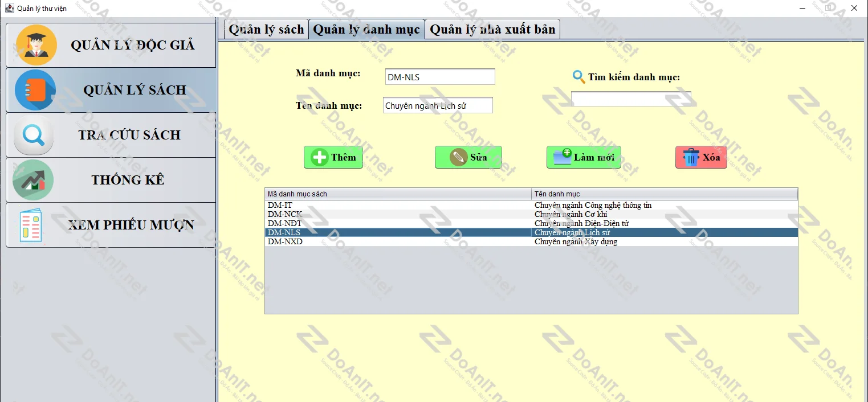
Task: Click the trash can icon on Xóa
Action: tap(691, 158)
